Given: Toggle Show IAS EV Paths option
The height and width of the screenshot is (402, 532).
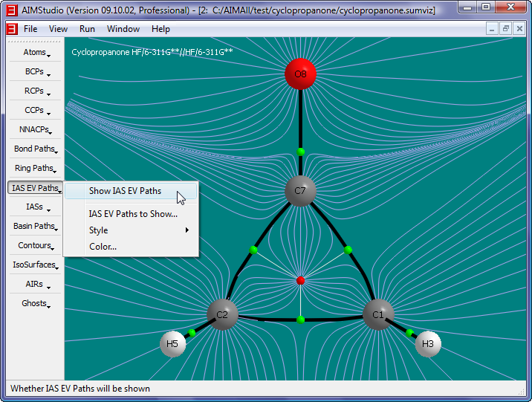Looking at the screenshot, I should 125,191.
